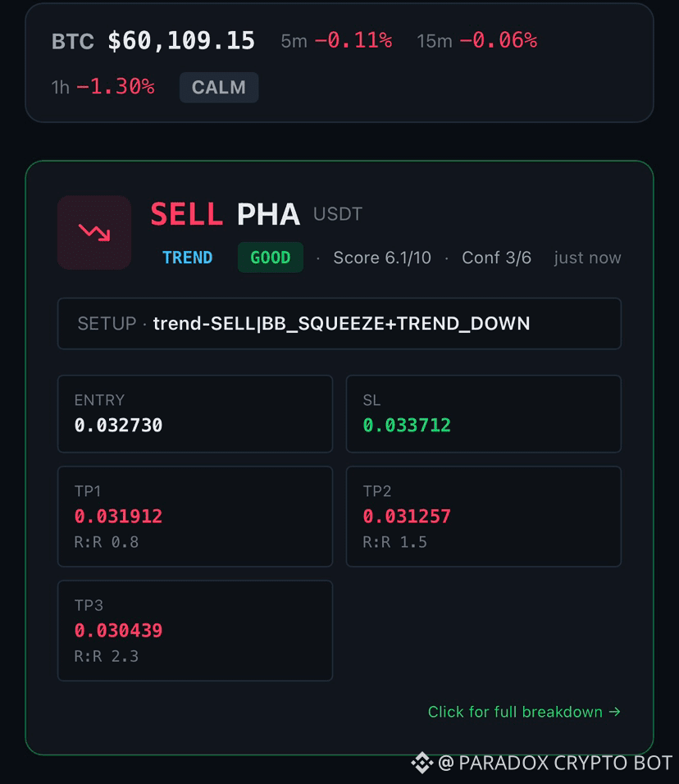This screenshot has height=784, width=679.
Task: Select the ENTRY price box 0.032730
Action: tap(195, 414)
